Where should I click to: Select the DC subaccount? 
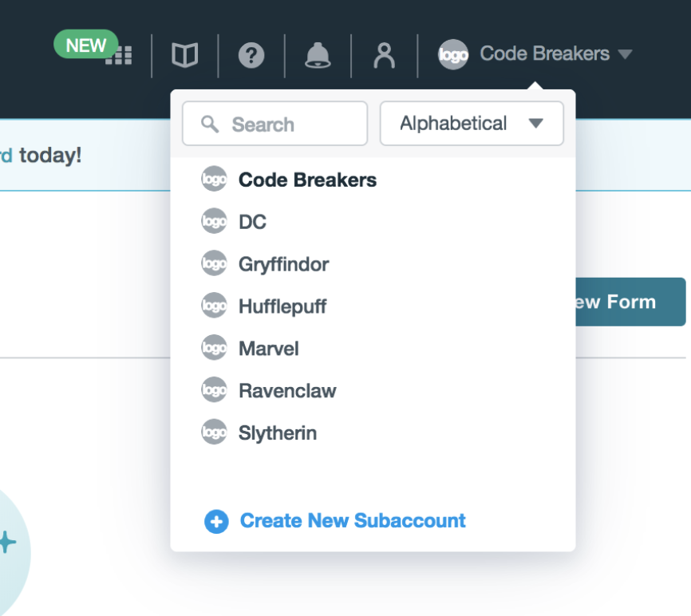coord(252,222)
